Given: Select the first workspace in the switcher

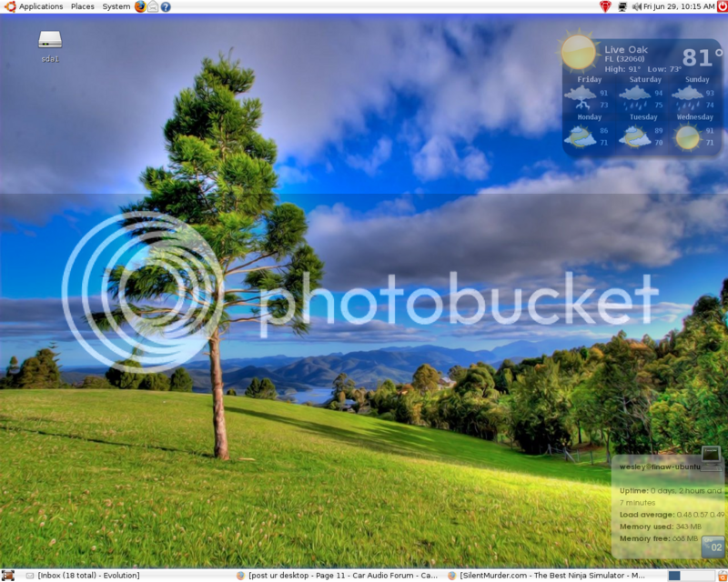Looking at the screenshot, I should 674,576.
